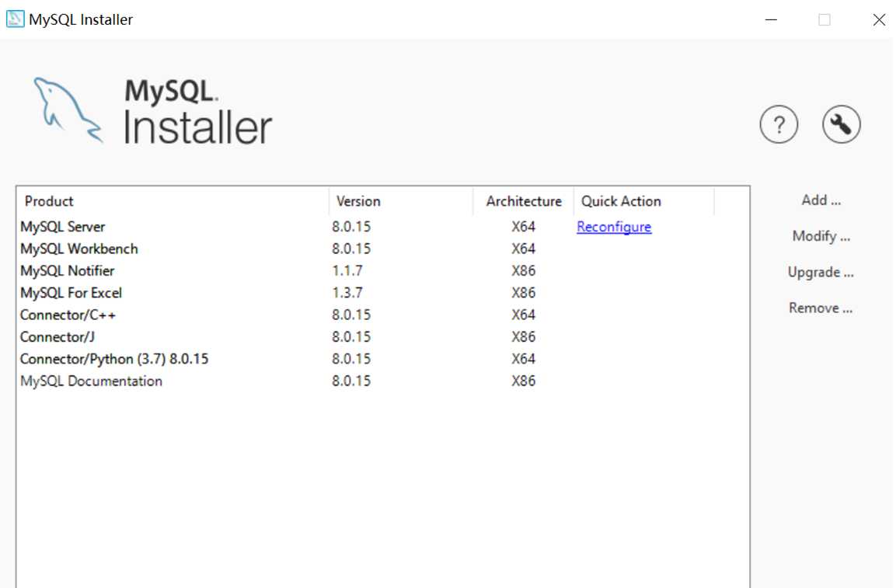Image resolution: width=896 pixels, height=588 pixels.
Task: Click the Quick Action column header
Action: [x=644, y=201]
